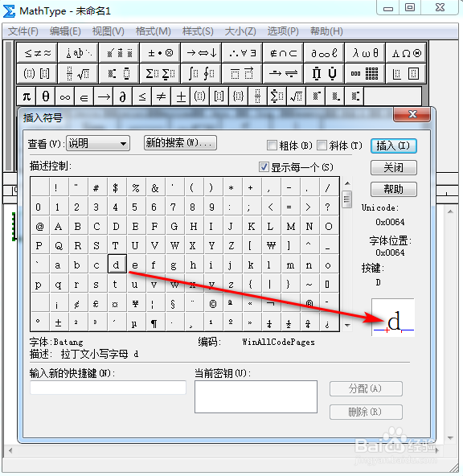
Task: Open the 文件(F) menu
Action: [x=23, y=31]
